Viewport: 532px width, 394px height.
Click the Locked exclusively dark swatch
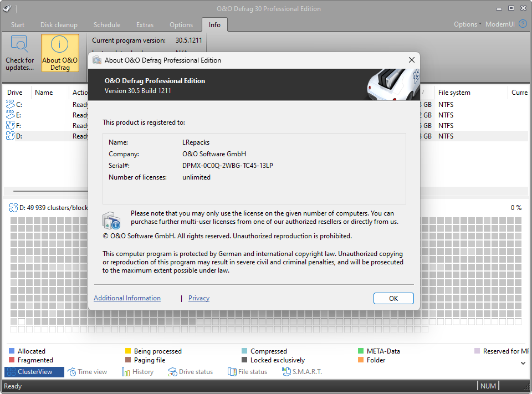pyautogui.click(x=244, y=360)
